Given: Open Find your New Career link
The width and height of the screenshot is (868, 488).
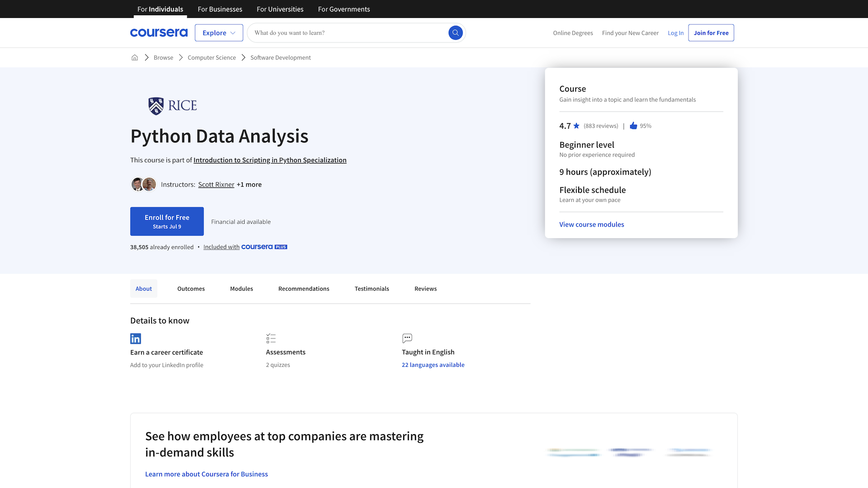Looking at the screenshot, I should 630,33.
